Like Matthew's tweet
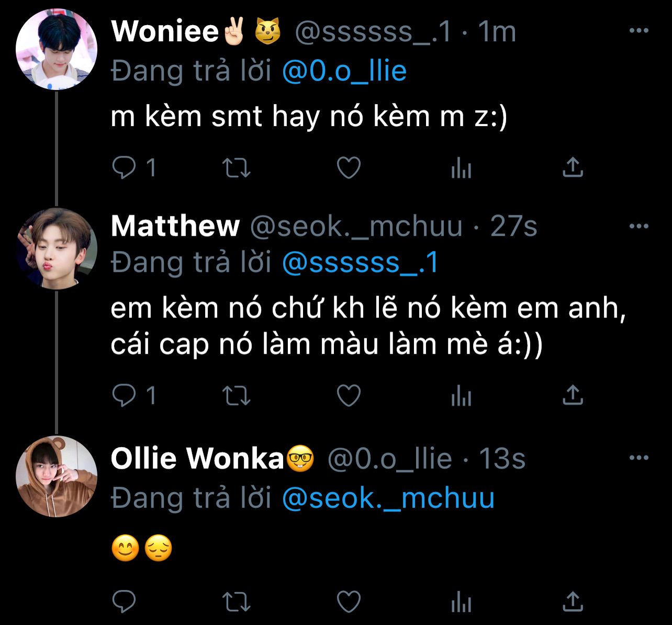672x625 pixels. (349, 395)
